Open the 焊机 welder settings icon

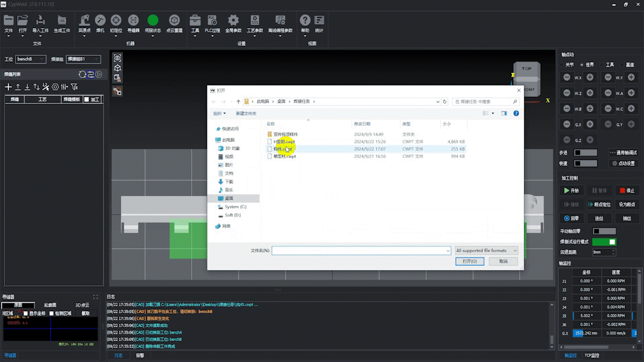coord(100,21)
